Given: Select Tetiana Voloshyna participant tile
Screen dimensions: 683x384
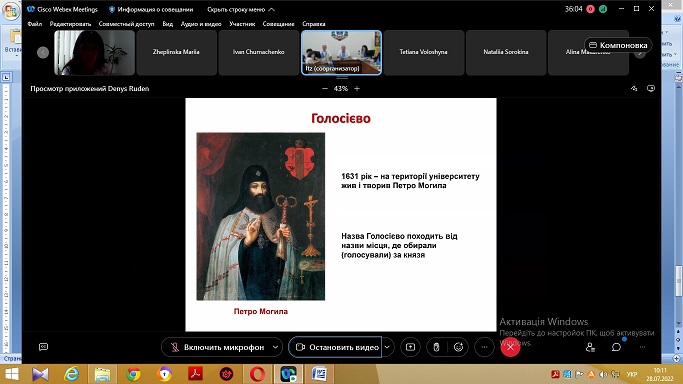Looking at the screenshot, I should click(423, 53).
